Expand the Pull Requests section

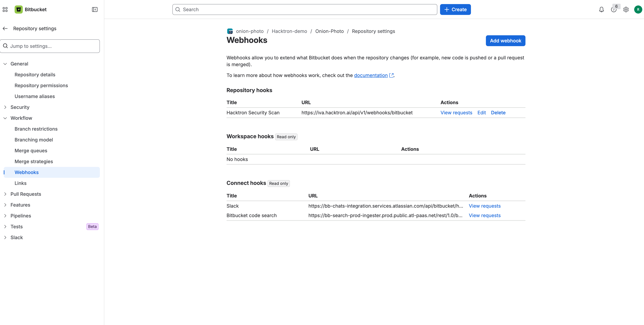pos(26,194)
